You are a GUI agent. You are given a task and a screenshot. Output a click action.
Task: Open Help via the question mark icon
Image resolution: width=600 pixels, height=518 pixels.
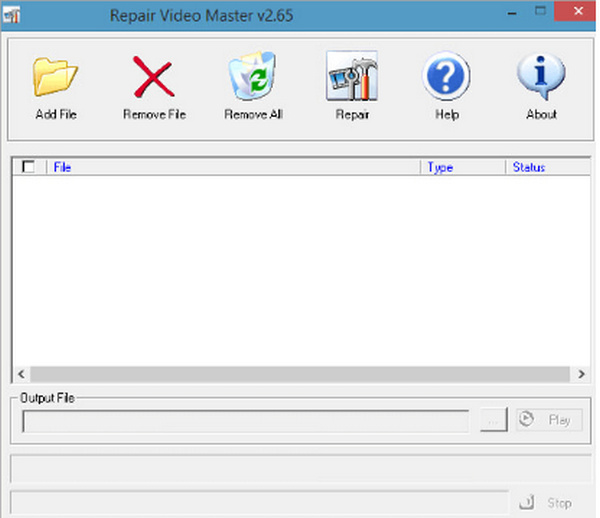pyautogui.click(x=446, y=76)
